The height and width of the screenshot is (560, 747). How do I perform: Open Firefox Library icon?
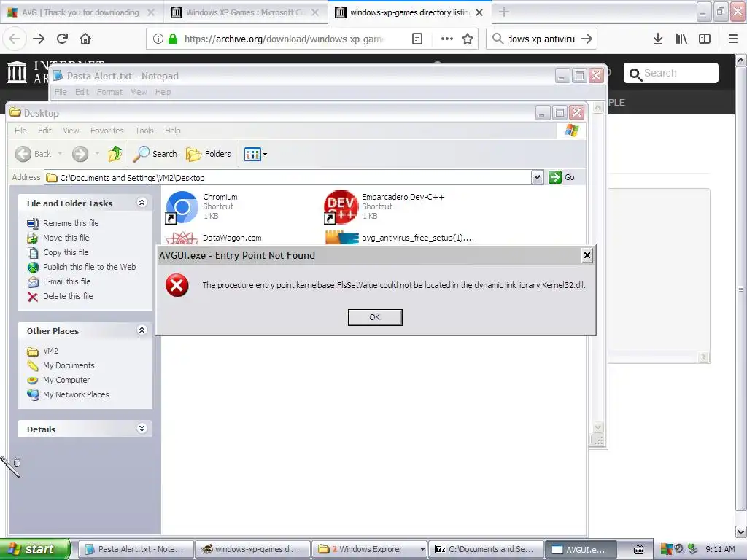pos(681,39)
